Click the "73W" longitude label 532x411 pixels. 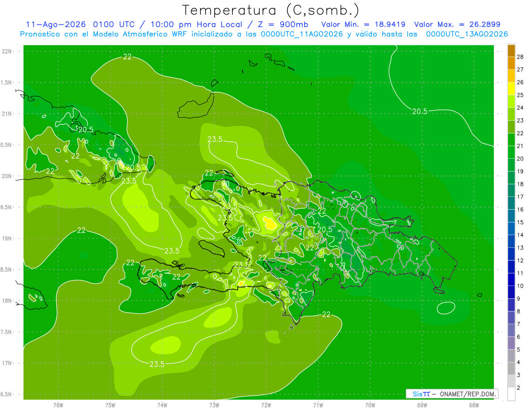click(214, 405)
